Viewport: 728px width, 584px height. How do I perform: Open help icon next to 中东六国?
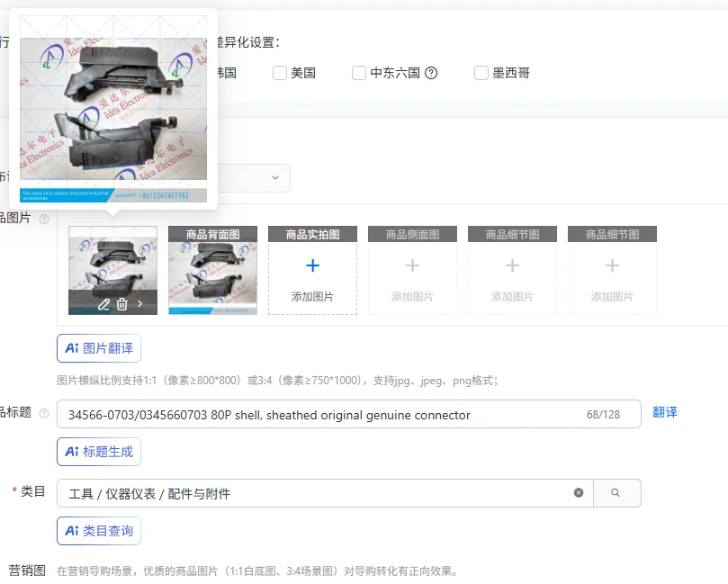pos(431,73)
